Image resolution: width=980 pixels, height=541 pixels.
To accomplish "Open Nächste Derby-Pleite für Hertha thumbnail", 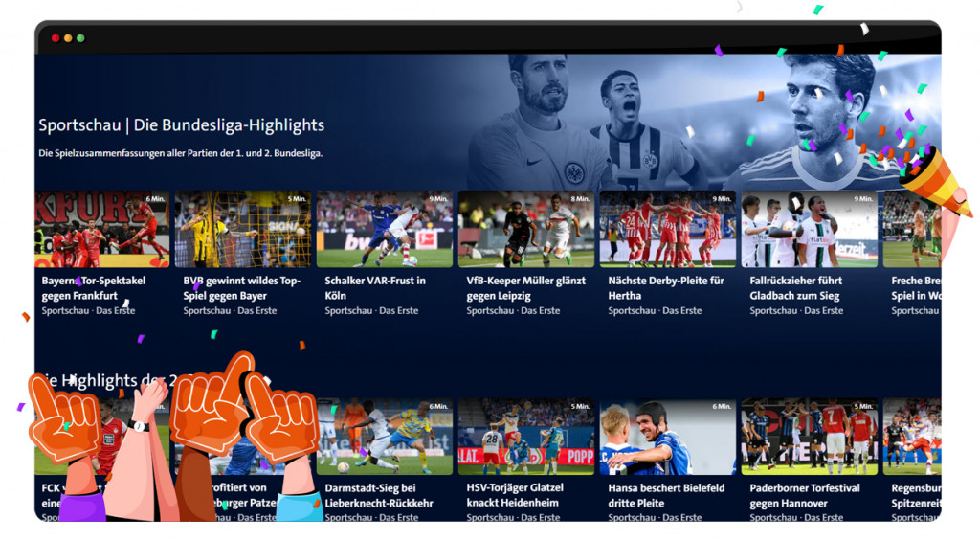I will (x=667, y=229).
